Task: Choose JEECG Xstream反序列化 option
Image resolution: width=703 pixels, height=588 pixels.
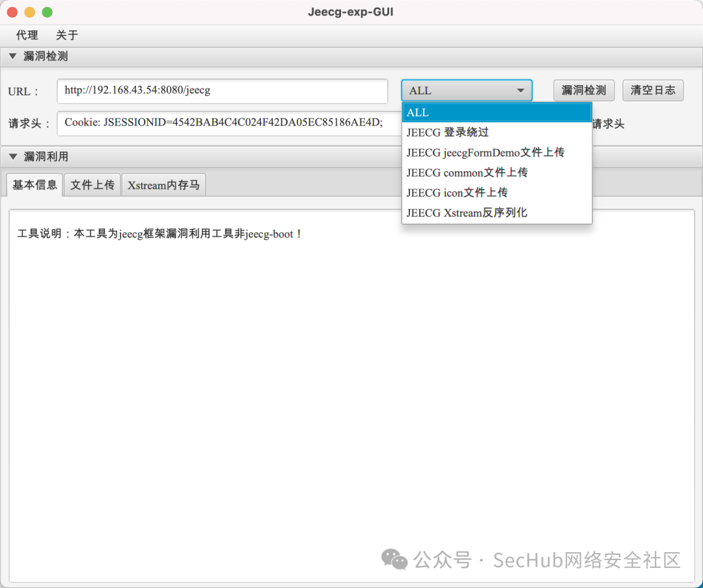Action: pyautogui.click(x=497, y=213)
